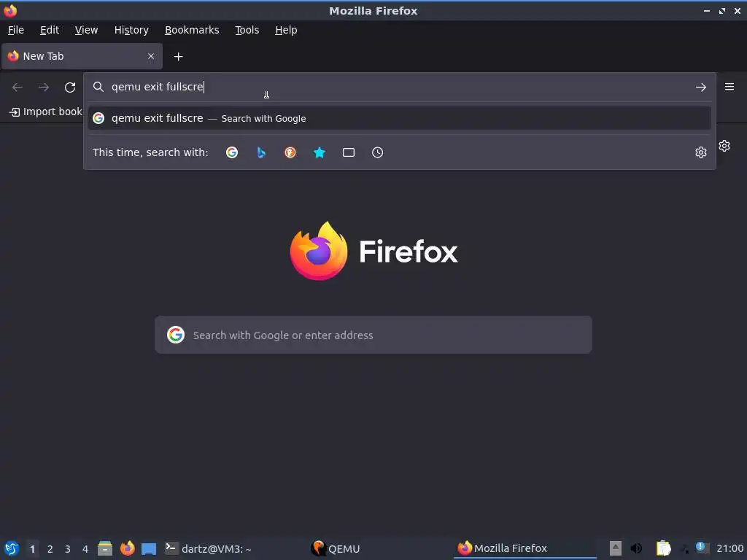Reload the current page

coord(70,87)
